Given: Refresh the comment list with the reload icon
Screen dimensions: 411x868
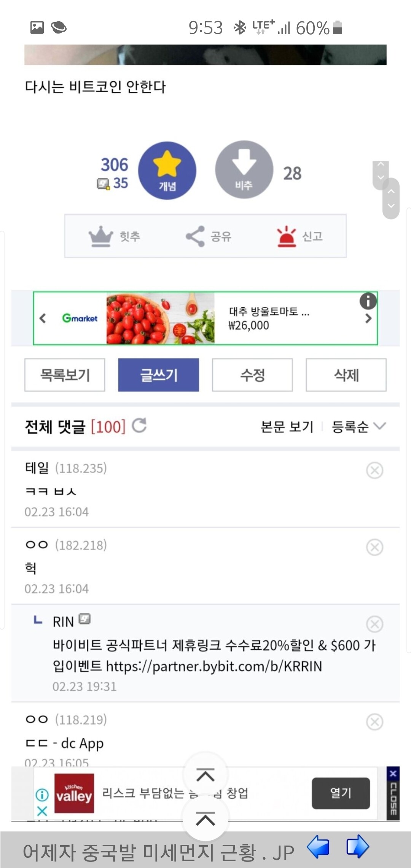Looking at the screenshot, I should click(139, 426).
